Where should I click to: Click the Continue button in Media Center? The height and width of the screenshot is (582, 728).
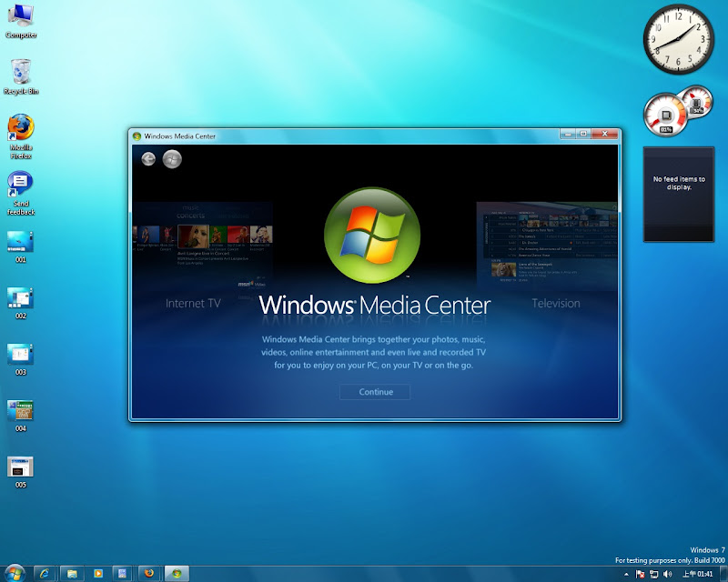click(x=375, y=392)
